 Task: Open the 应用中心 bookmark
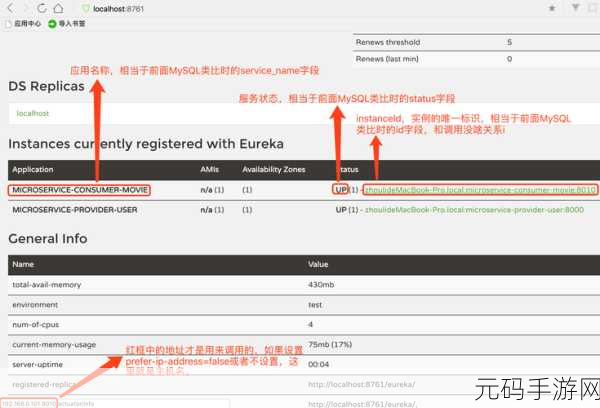(24, 24)
